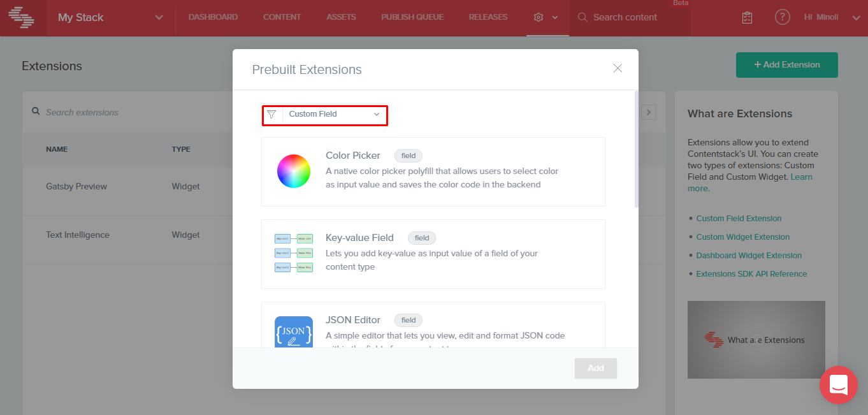Close the Prebuilt Extensions dialog
Screen dimensions: 868x415
pyautogui.click(x=618, y=68)
